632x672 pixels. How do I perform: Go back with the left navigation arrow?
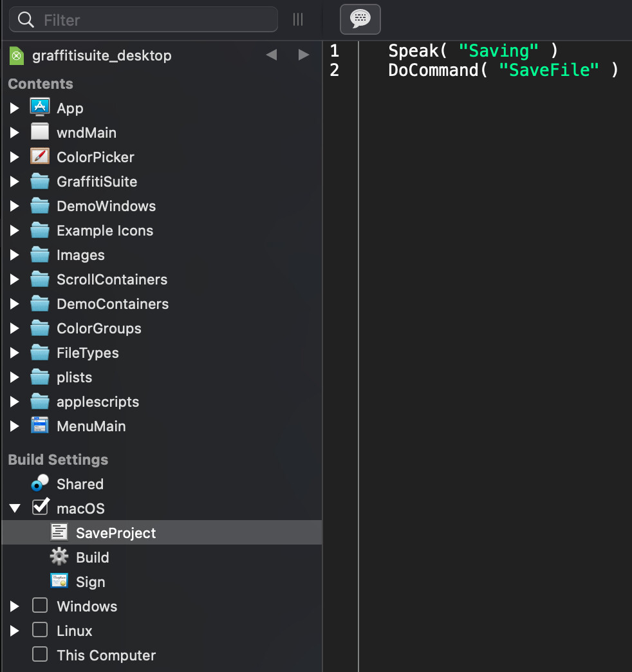pos(272,55)
